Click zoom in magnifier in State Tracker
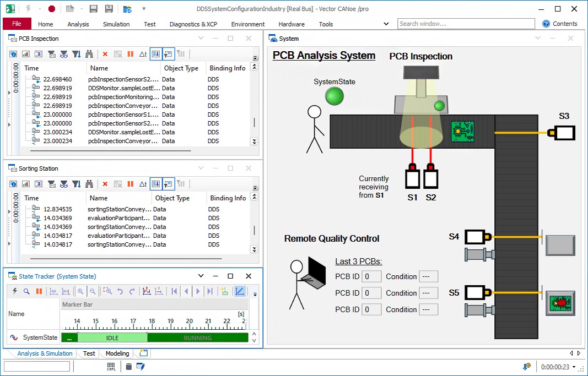Image resolution: width=588 pixels, height=376 pixels. click(80, 292)
